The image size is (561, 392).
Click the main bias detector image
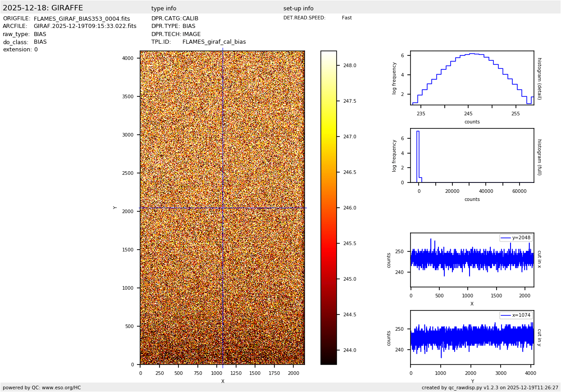[222, 207]
